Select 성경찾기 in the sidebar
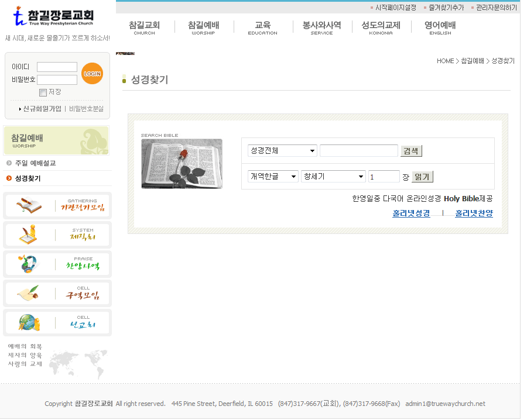Image resolution: width=527 pixels, height=420 pixels. [28, 178]
